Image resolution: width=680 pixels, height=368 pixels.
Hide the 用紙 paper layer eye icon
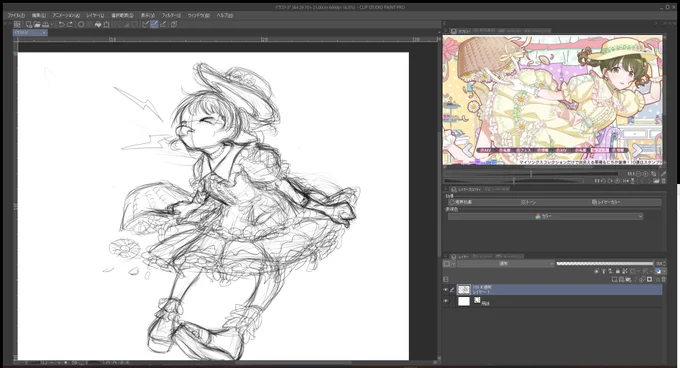pyautogui.click(x=446, y=301)
